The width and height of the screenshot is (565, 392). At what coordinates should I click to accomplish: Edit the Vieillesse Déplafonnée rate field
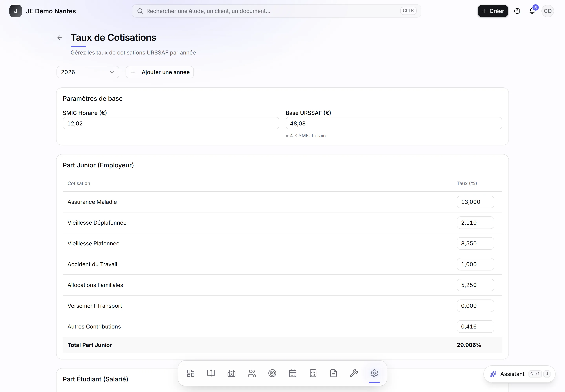tap(475, 223)
